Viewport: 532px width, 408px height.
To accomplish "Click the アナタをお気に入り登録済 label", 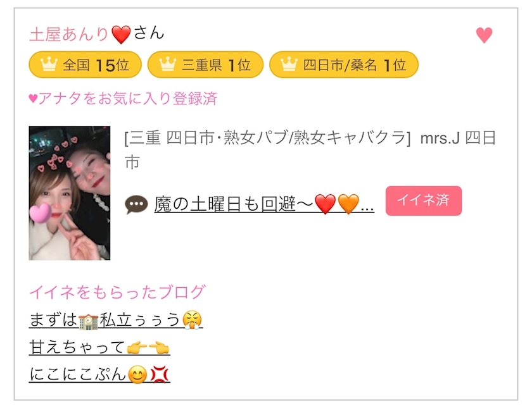I will pyautogui.click(x=127, y=99).
